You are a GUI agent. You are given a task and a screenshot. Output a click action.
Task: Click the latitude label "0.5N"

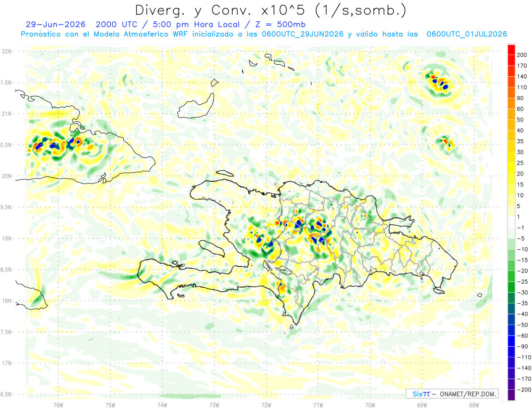6,145
